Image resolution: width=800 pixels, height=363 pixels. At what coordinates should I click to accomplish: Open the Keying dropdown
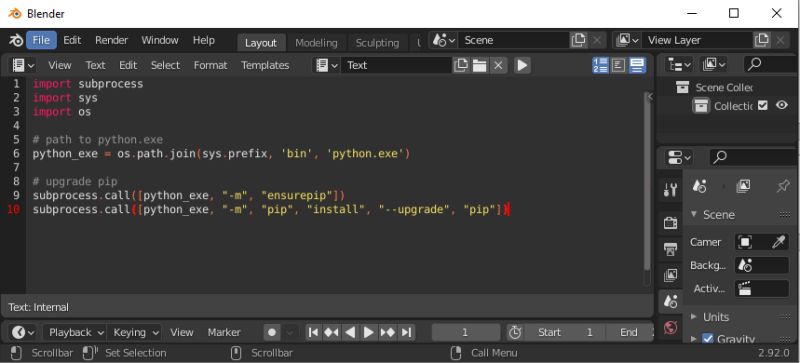135,333
